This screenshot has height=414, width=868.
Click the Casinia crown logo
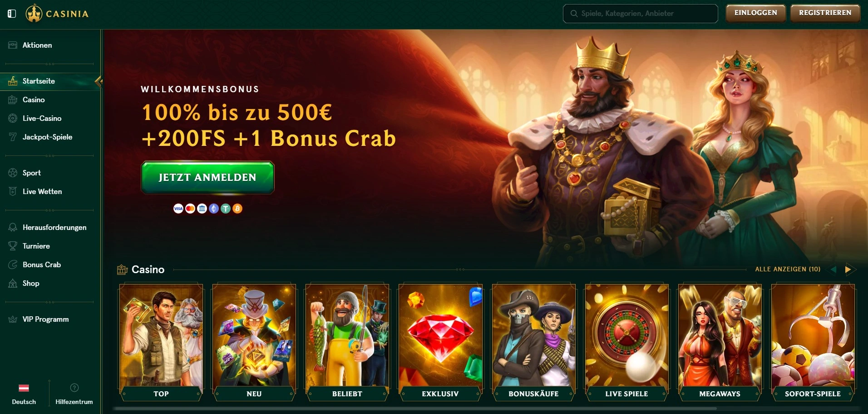pyautogui.click(x=34, y=13)
